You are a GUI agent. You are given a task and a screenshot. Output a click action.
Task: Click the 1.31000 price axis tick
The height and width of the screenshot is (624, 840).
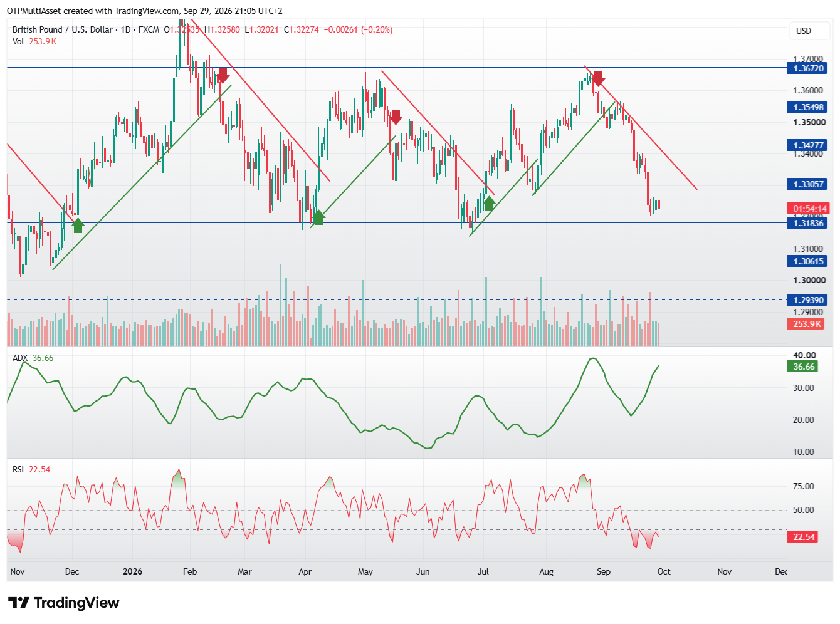pyautogui.click(x=809, y=249)
